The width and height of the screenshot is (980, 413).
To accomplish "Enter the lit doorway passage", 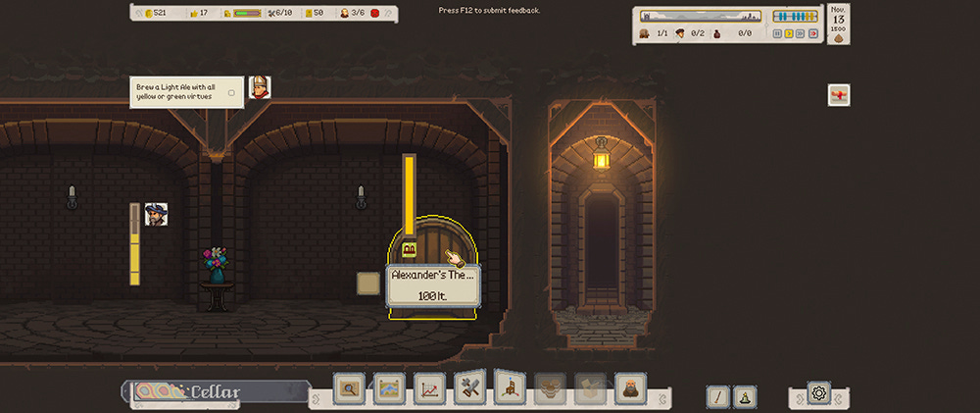I will tap(601, 250).
